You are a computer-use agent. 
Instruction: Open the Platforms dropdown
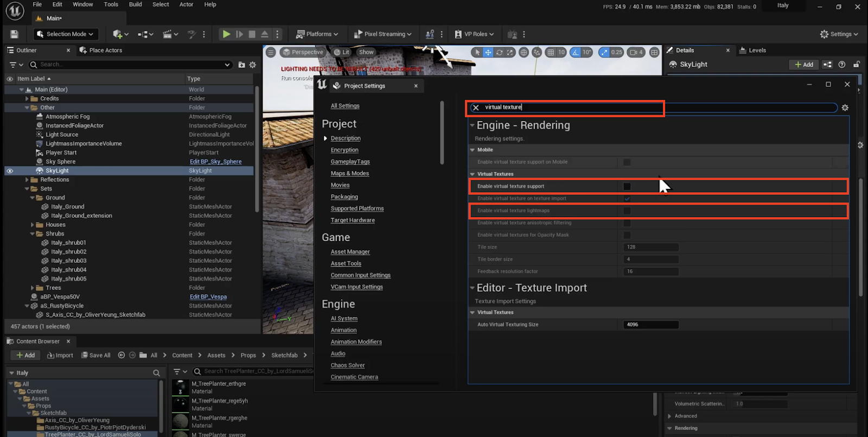coord(317,34)
